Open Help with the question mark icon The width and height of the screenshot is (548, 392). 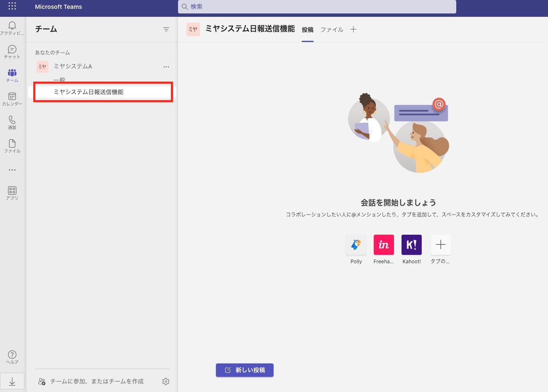(12, 357)
